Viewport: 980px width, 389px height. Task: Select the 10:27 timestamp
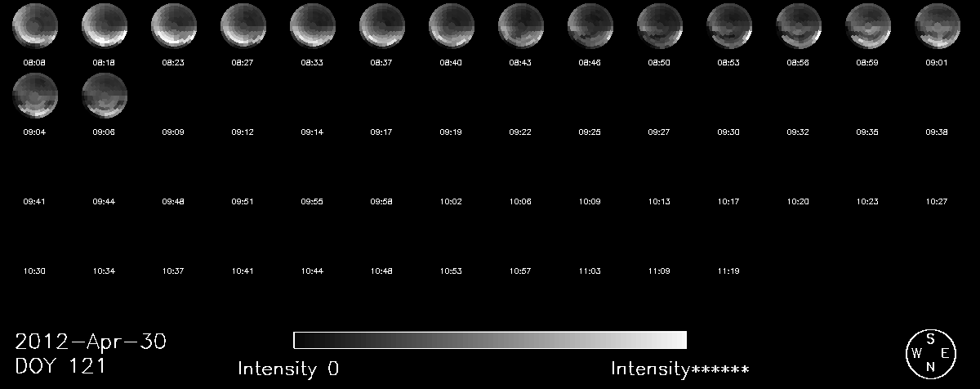(x=937, y=201)
